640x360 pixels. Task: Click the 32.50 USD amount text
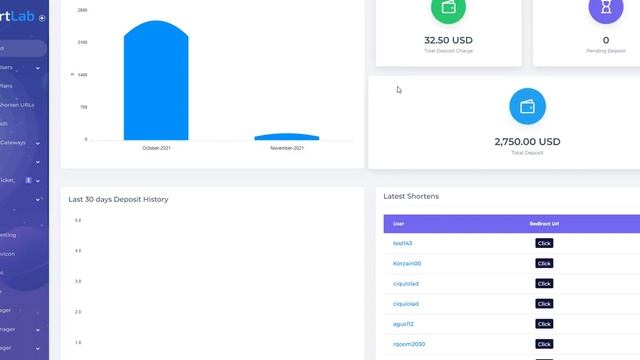click(x=448, y=40)
